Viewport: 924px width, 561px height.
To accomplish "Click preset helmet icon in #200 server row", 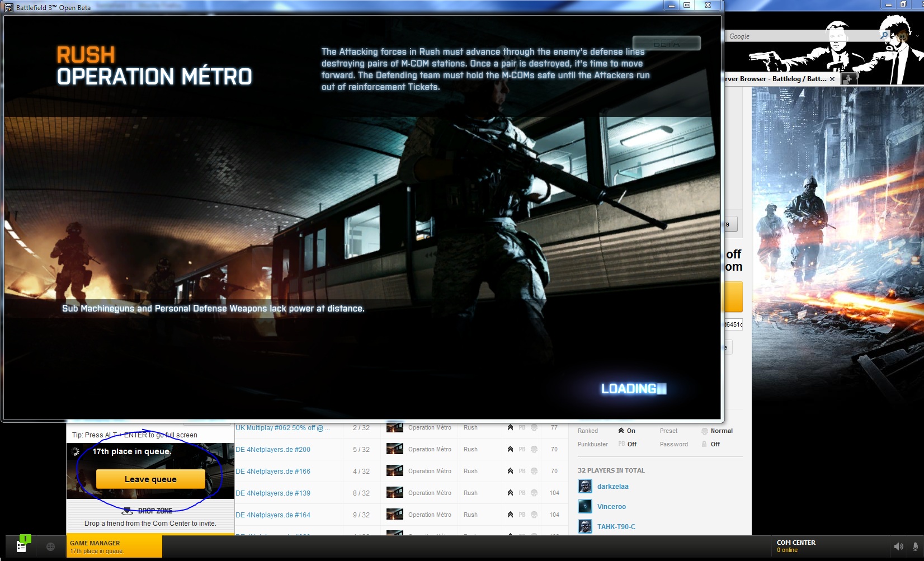I will [x=534, y=449].
